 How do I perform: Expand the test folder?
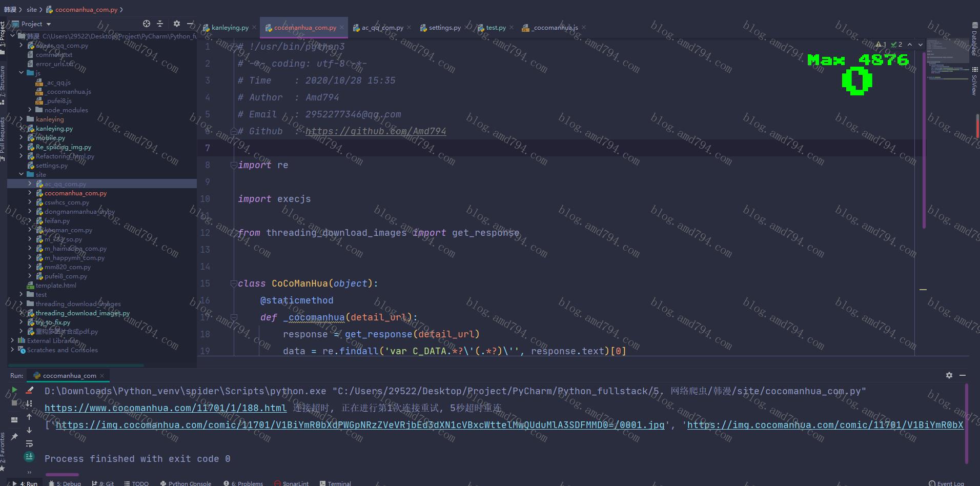click(21, 294)
